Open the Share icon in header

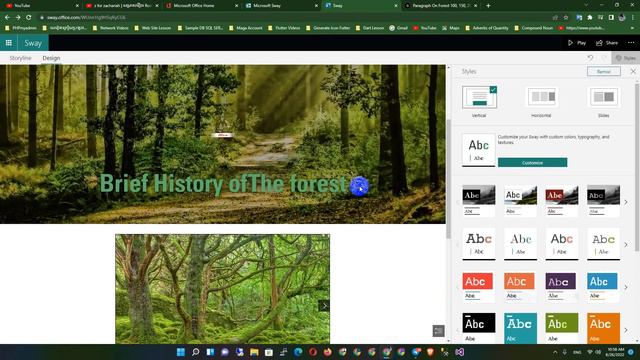(x=599, y=43)
